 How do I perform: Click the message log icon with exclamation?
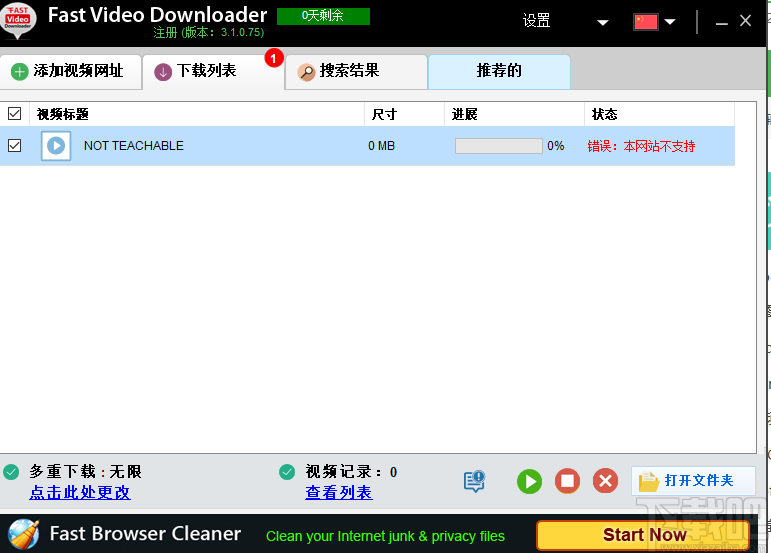click(x=474, y=481)
